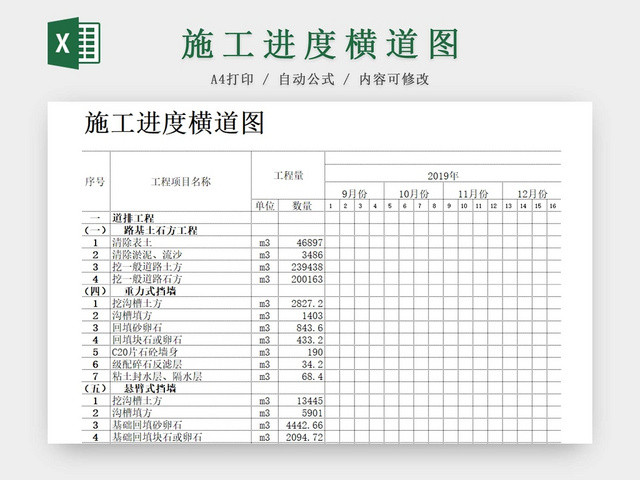Select the 9月份 month header
The height and width of the screenshot is (480, 640).
[x=354, y=193]
